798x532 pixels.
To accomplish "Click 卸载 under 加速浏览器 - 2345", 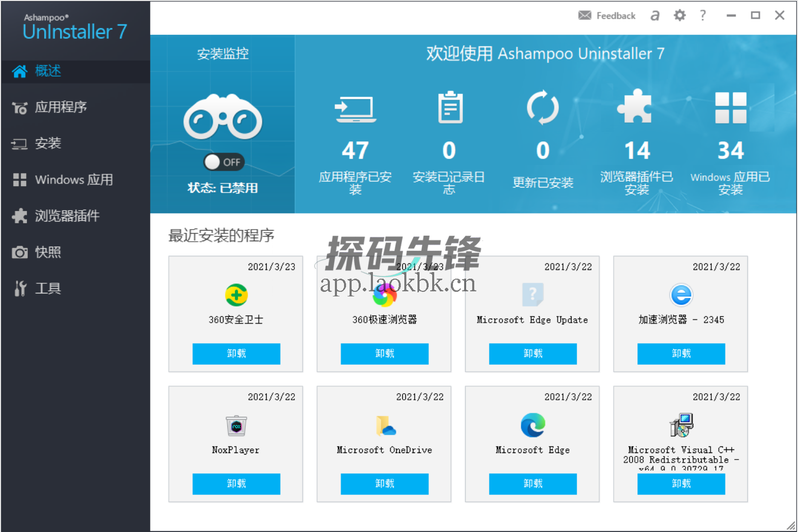I will [x=681, y=354].
